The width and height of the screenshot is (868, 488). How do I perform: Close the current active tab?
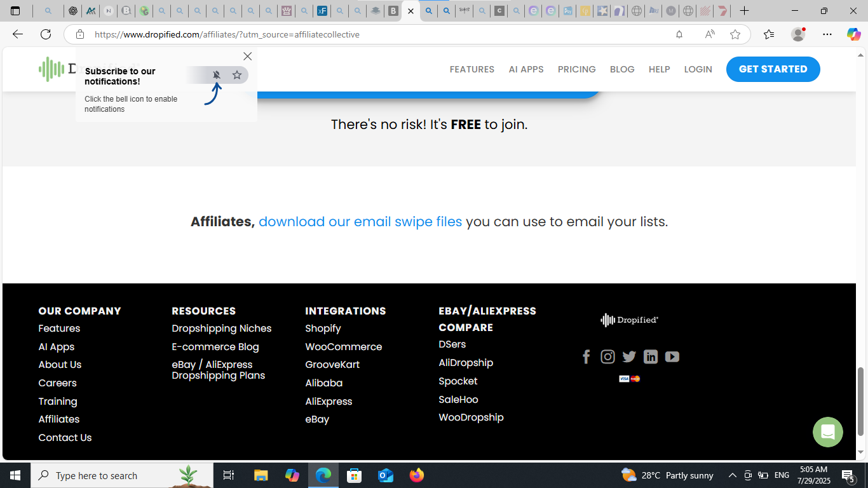click(x=410, y=11)
